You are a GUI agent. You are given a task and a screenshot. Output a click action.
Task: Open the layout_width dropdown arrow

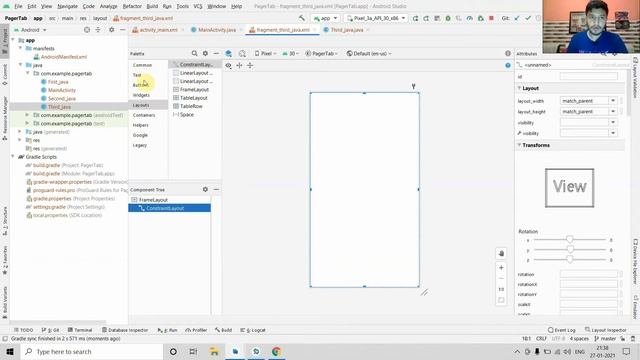pos(613,101)
